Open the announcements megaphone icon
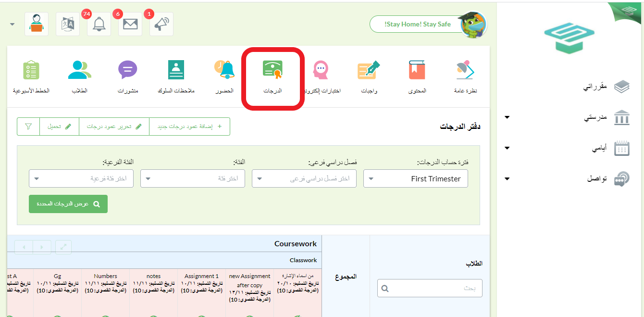Screen dimensions: 644x317 pyautogui.click(x=161, y=24)
